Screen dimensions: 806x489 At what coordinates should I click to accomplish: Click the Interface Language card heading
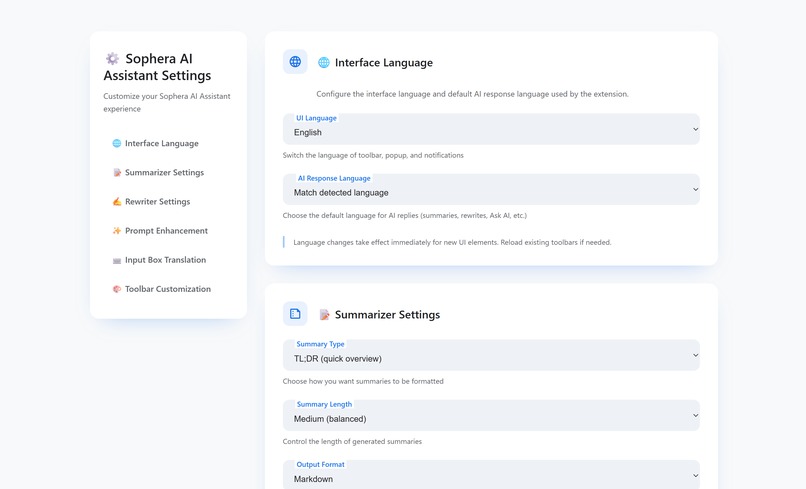click(x=384, y=63)
